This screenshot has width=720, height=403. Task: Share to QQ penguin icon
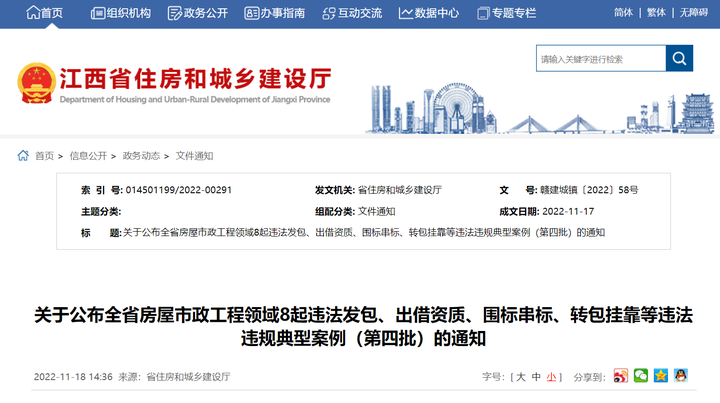681,376
